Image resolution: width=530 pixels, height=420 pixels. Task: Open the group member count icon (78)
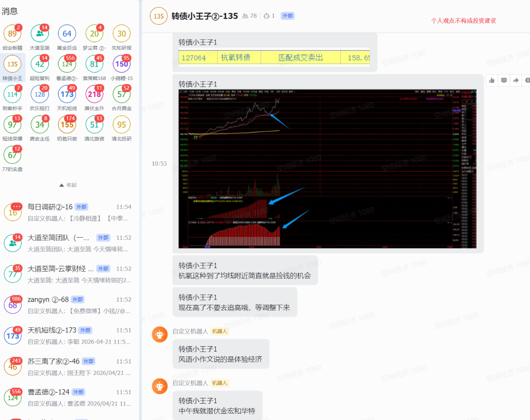[x=250, y=16]
